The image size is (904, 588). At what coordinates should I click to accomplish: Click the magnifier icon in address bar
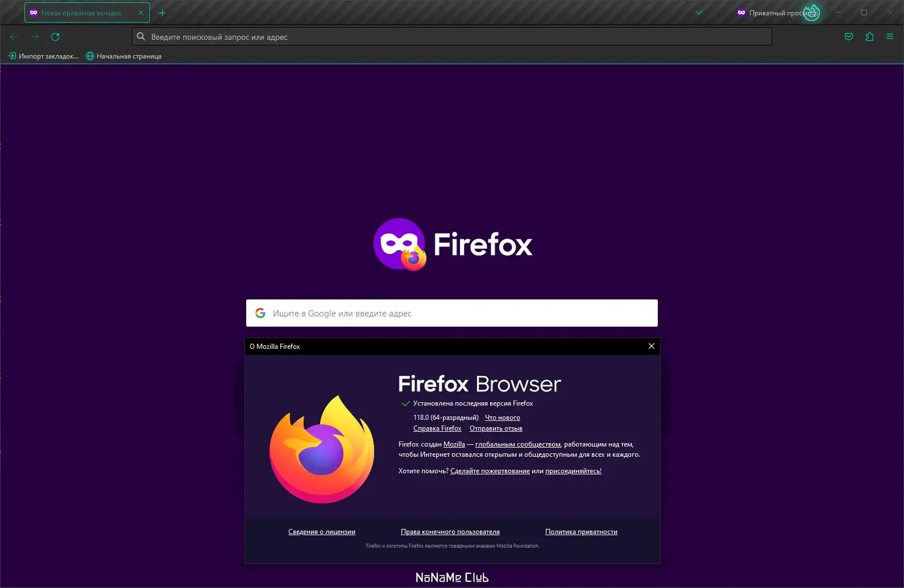[141, 37]
